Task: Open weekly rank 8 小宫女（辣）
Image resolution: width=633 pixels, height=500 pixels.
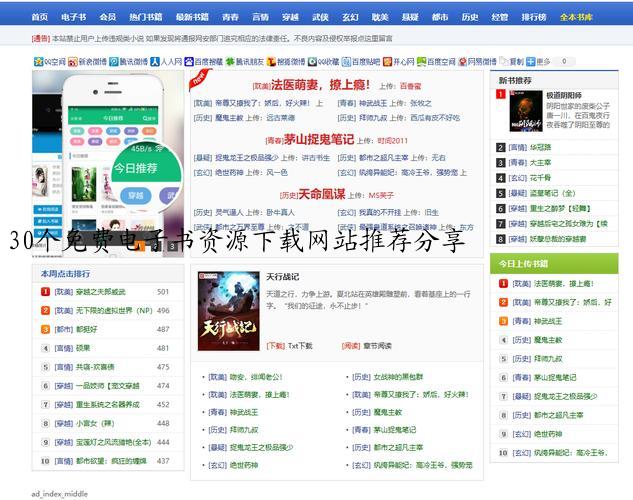Action: tap(95, 423)
